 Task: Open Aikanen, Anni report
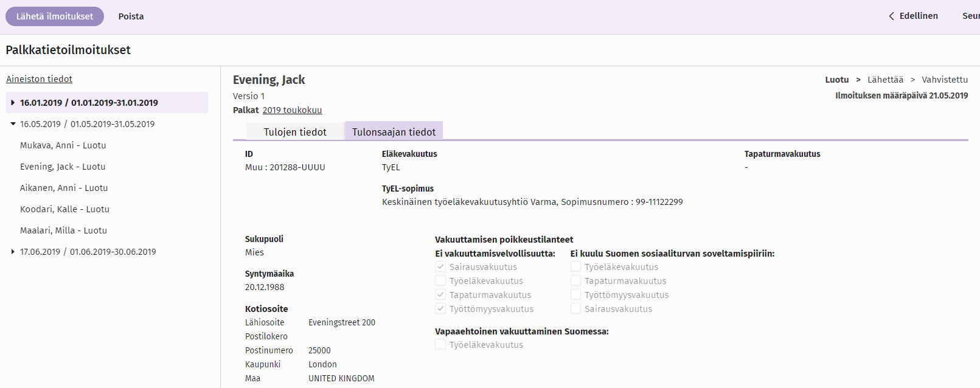(64, 188)
